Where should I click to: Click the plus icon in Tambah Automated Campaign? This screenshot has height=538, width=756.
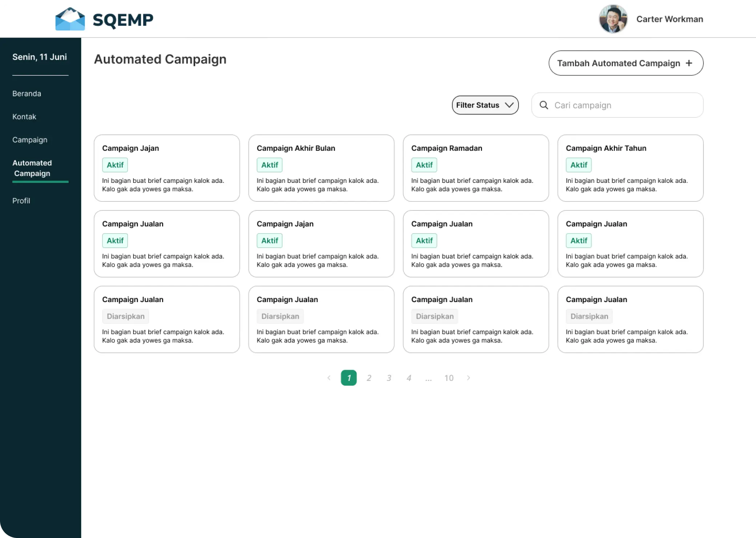click(x=689, y=63)
